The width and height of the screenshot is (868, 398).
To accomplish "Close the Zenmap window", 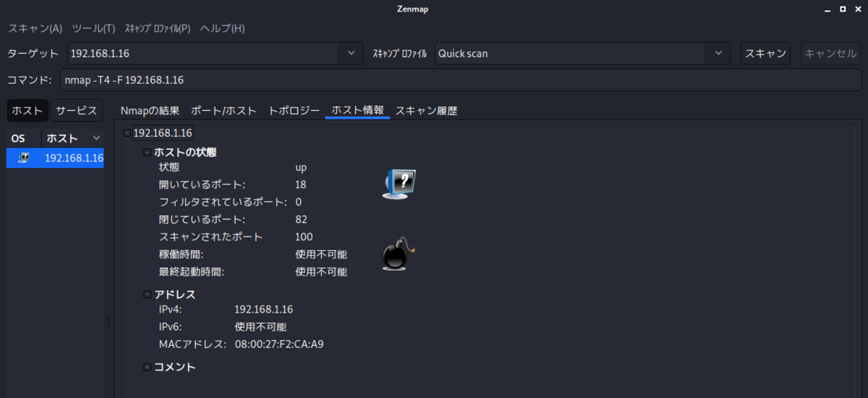I will click(x=858, y=9).
